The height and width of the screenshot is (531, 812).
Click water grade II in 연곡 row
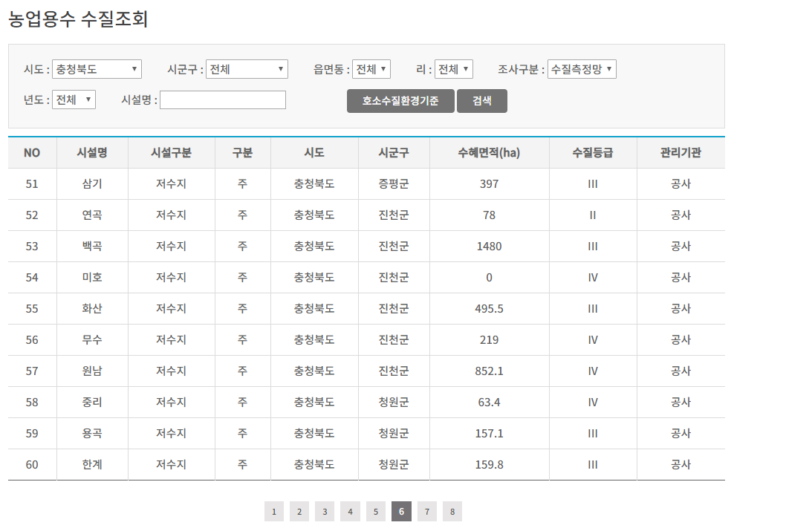click(x=593, y=215)
